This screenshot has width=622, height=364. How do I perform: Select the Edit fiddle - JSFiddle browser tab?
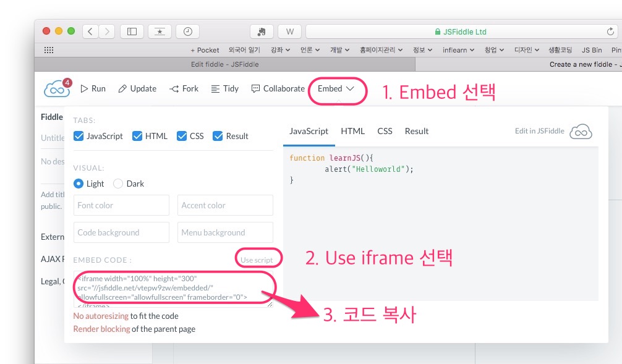[225, 64]
